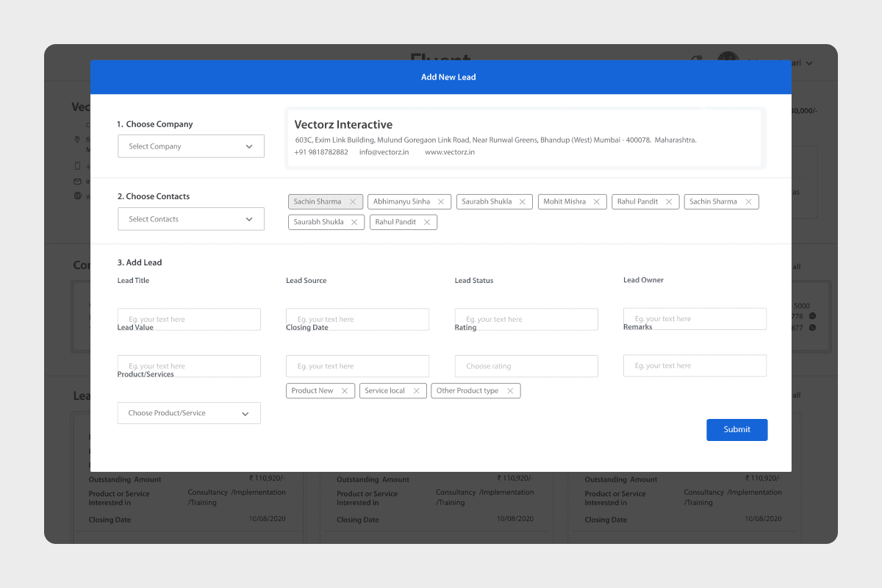882x588 pixels.
Task: Click the "2. Choose Contacts" heading
Action: coord(154,196)
